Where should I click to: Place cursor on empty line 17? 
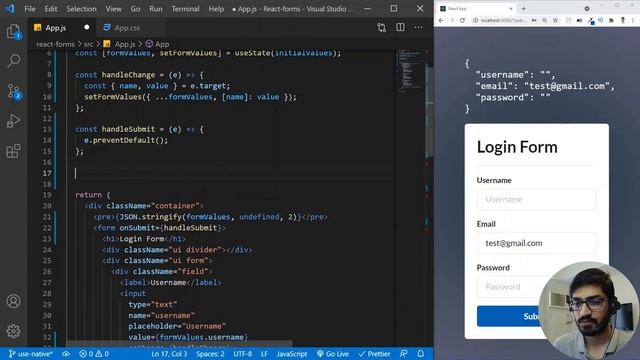(233, 173)
